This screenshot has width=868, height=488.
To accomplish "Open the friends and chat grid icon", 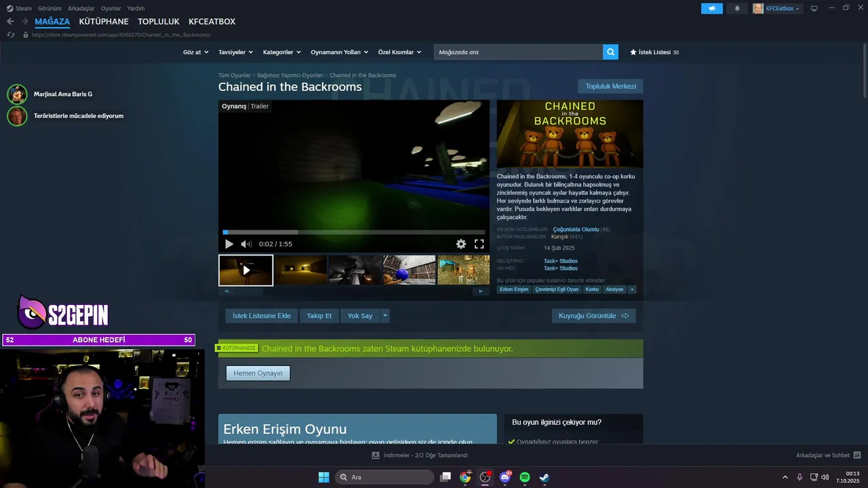I will pos(856,455).
